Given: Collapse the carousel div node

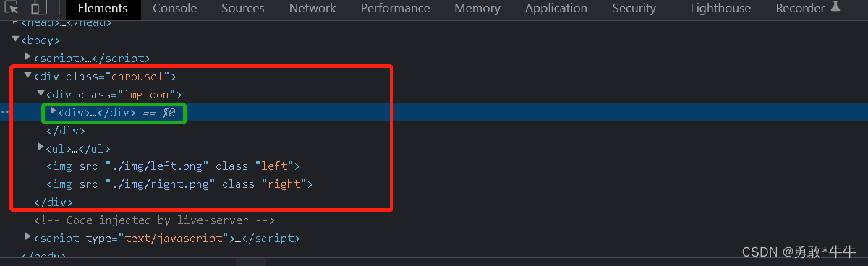Looking at the screenshot, I should click(28, 75).
